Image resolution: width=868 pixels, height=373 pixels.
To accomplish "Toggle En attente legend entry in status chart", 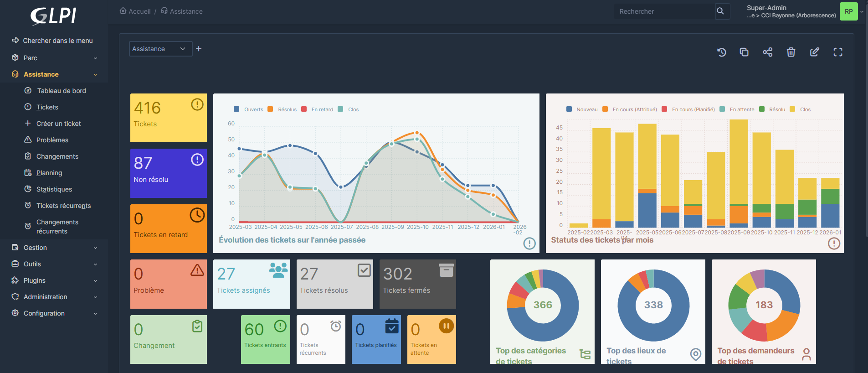I will 737,109.
